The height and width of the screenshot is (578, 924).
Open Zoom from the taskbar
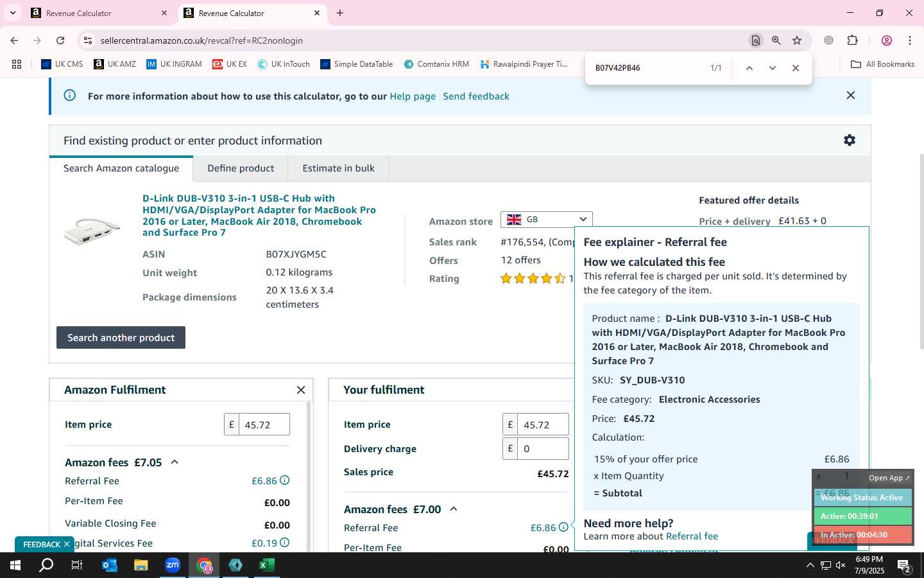coord(173,565)
